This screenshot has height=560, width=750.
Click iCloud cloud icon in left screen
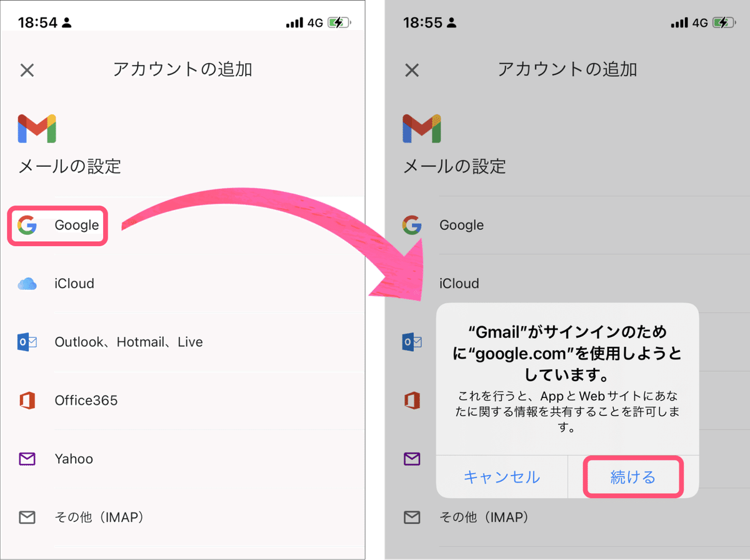27,284
